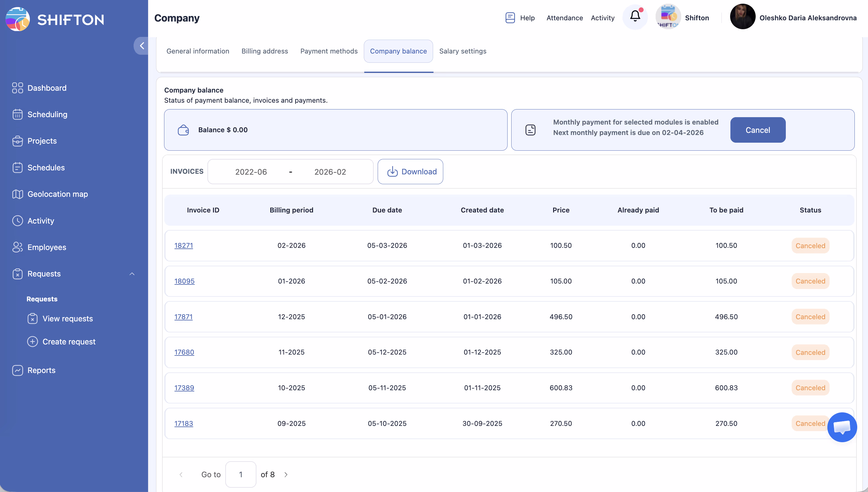Switch to Salary settings tab
This screenshot has height=492, width=868.
(x=463, y=51)
